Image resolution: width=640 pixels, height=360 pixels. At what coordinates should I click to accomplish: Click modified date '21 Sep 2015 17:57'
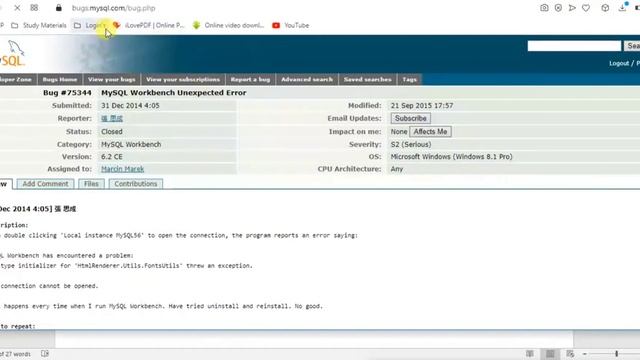422,105
